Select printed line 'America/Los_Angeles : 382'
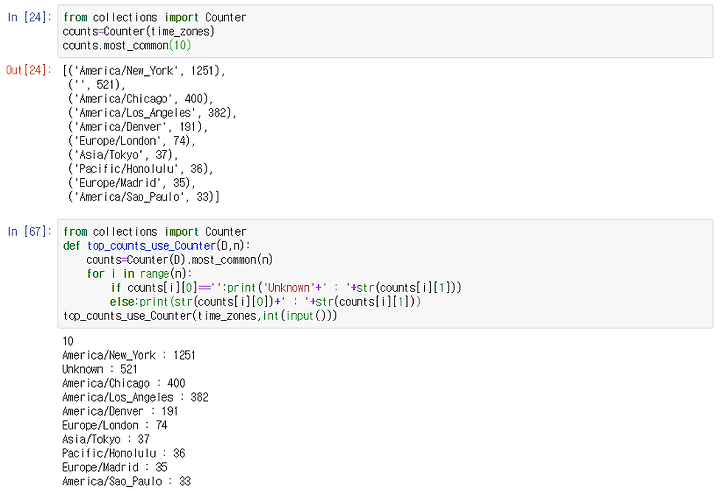 (x=135, y=397)
